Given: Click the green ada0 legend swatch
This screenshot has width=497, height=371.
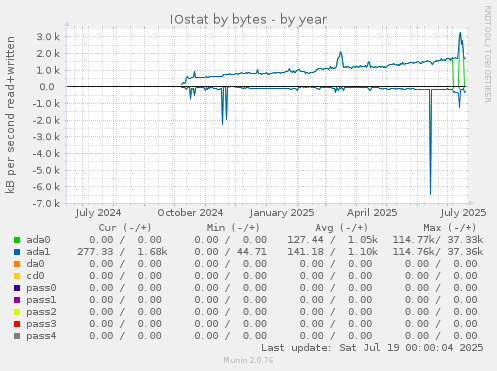Looking at the screenshot, I should [17, 240].
